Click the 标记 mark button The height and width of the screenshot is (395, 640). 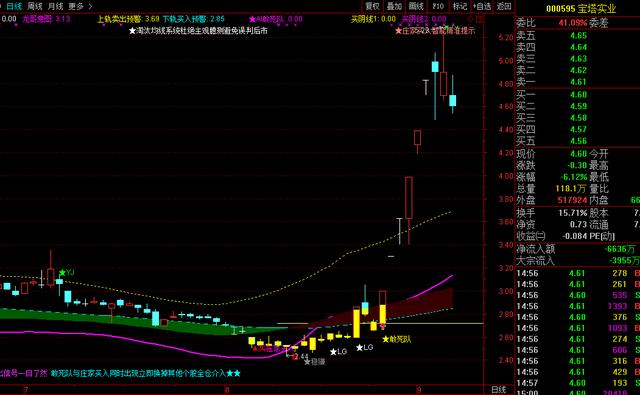tap(460, 6)
